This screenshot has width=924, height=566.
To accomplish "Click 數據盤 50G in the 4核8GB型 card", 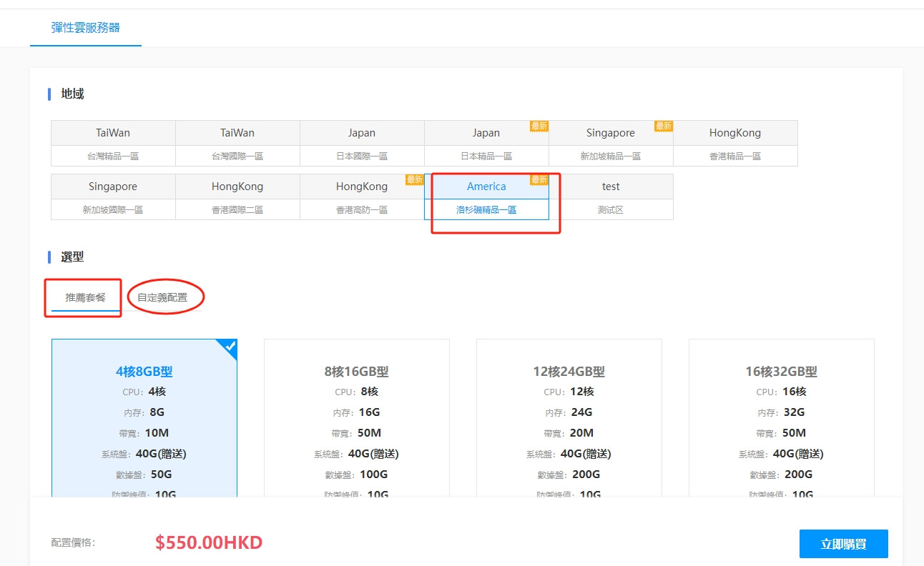I will pos(144,475).
